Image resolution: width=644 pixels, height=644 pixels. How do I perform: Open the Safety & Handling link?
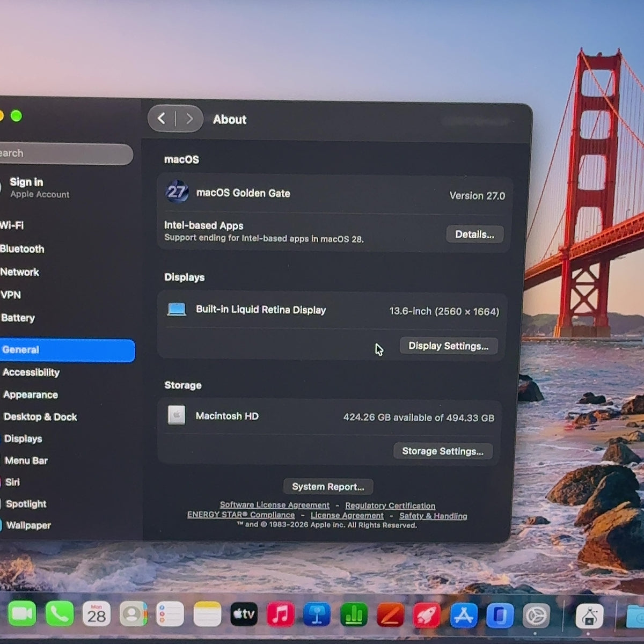point(433,516)
